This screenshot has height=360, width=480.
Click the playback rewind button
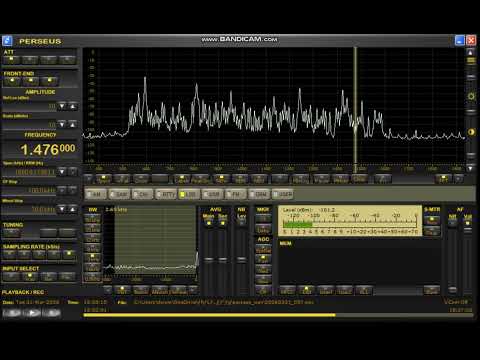12,313
